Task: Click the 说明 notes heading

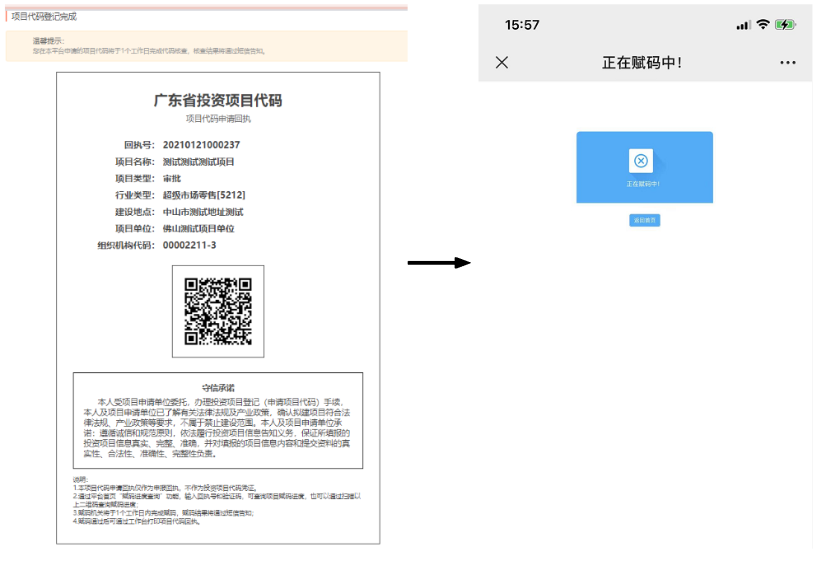Action: (80, 479)
